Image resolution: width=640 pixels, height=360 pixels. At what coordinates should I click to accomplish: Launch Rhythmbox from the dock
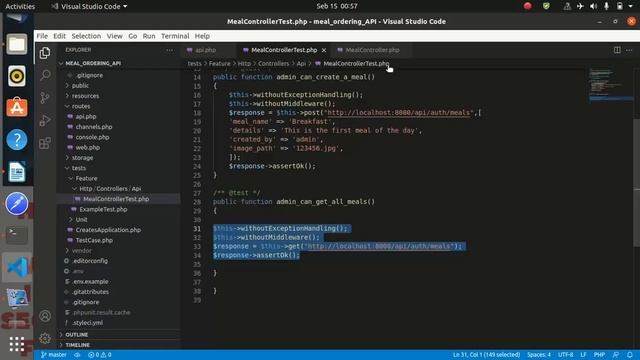(x=17, y=76)
